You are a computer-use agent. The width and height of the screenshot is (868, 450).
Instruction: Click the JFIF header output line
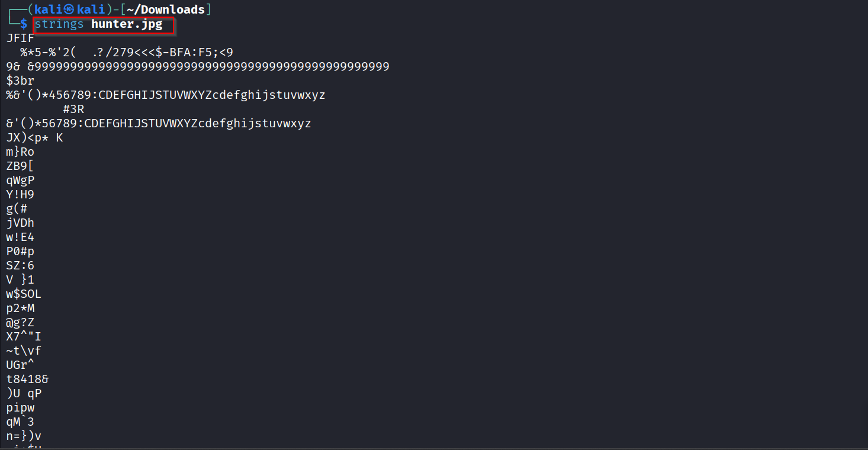(20, 38)
